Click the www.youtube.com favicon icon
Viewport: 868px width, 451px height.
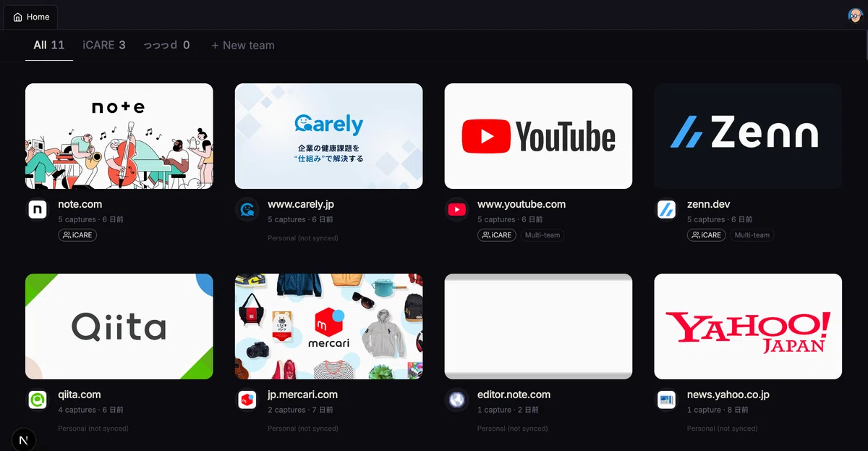456,210
